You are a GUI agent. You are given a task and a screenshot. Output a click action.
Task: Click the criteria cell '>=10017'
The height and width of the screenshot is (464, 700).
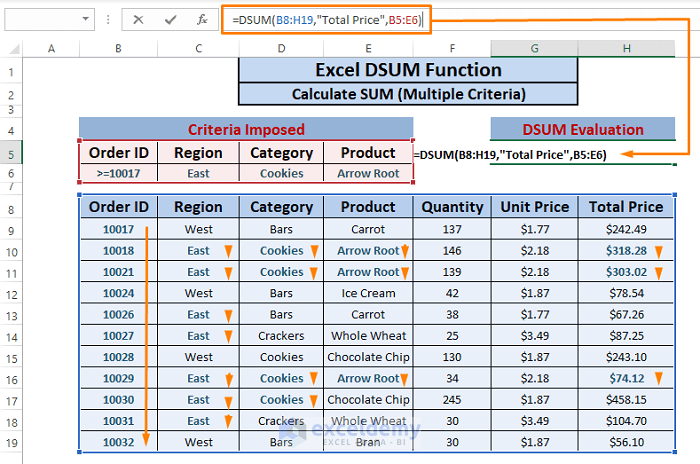pos(118,173)
